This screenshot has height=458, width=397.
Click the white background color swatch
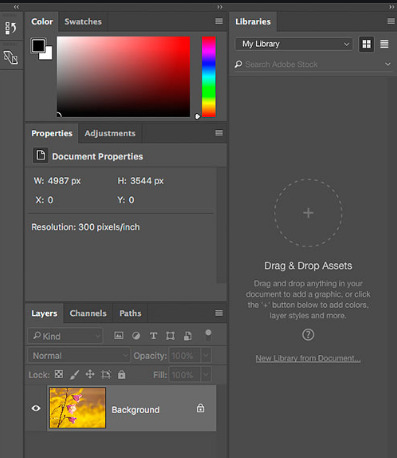(x=47, y=55)
